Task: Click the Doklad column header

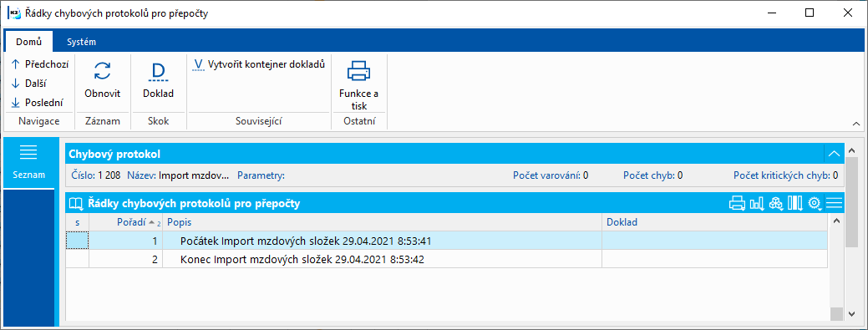Action: coord(715,222)
